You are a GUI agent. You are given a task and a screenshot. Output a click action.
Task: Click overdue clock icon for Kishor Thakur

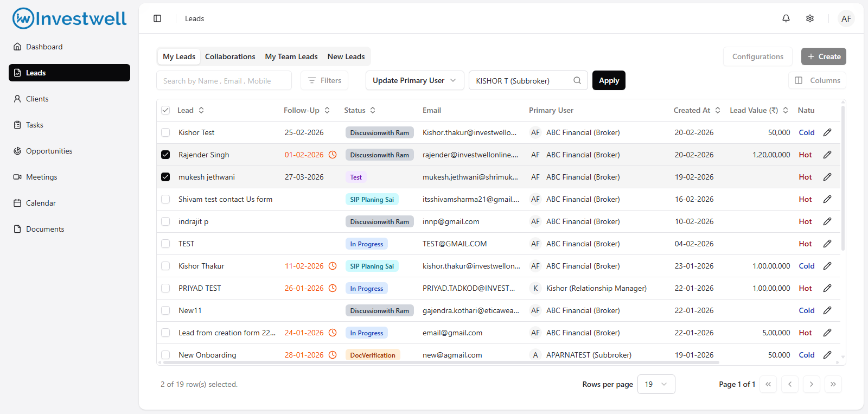pos(333,266)
